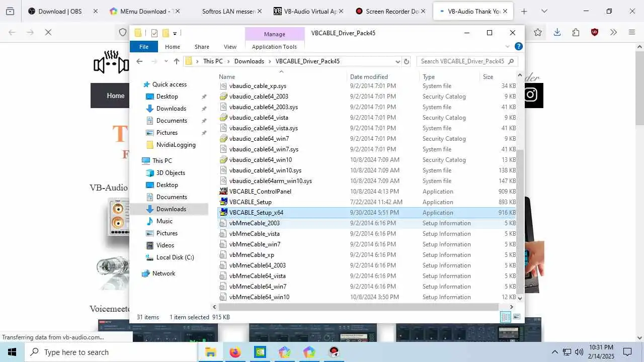Go up one folder with Up arrow
Viewport: 644px width, 362px height.
coord(176,61)
